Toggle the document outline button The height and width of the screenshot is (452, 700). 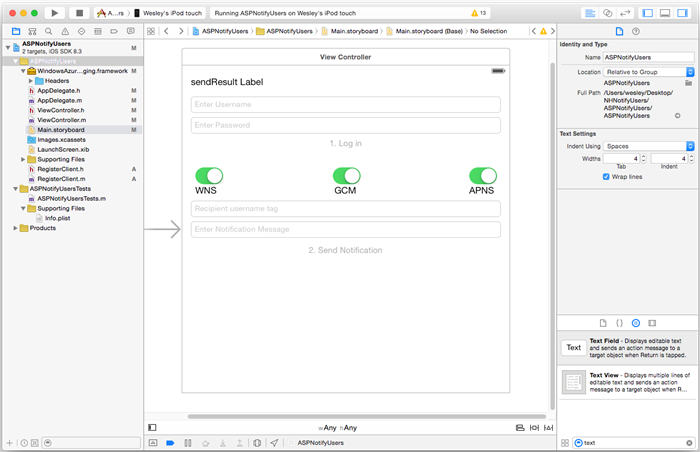click(x=152, y=427)
